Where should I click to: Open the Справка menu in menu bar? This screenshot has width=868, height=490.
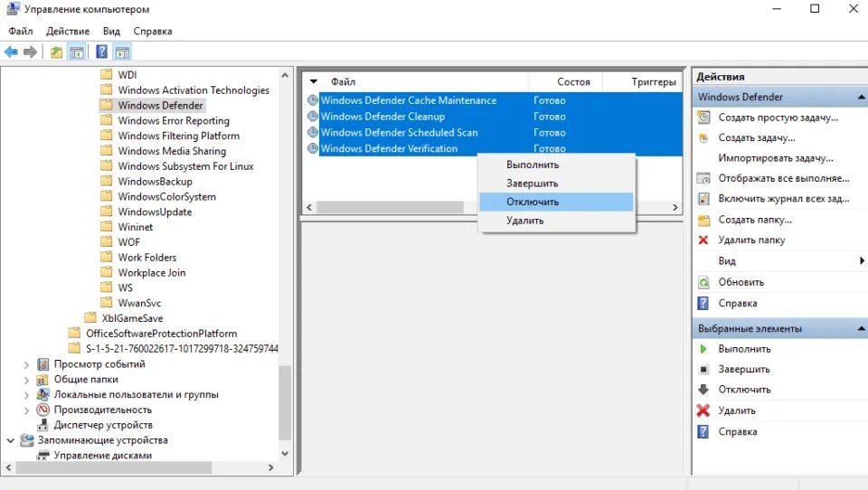point(153,31)
